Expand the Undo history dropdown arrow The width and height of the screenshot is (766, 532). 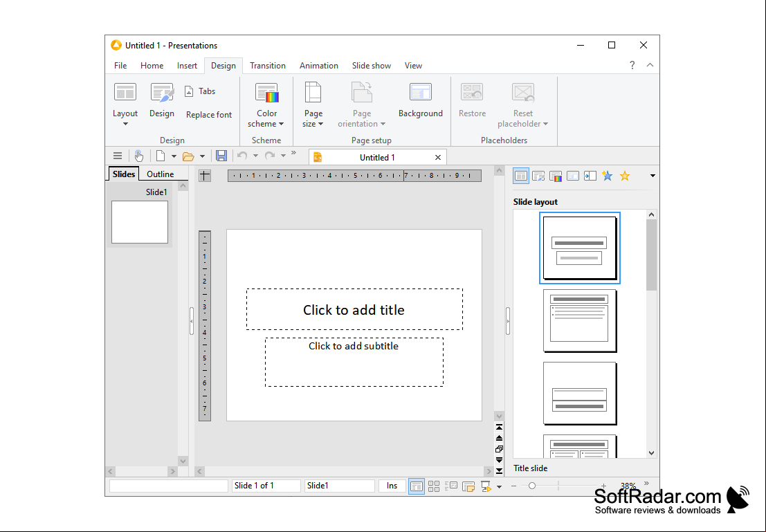coord(255,156)
